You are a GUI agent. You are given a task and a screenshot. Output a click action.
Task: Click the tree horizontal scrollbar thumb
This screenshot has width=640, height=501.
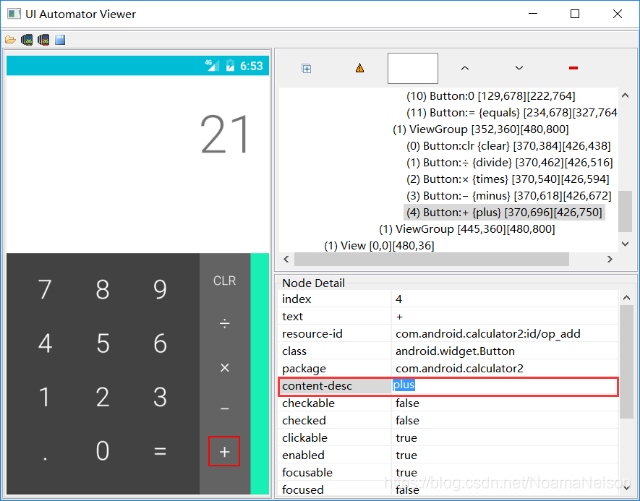click(431, 259)
